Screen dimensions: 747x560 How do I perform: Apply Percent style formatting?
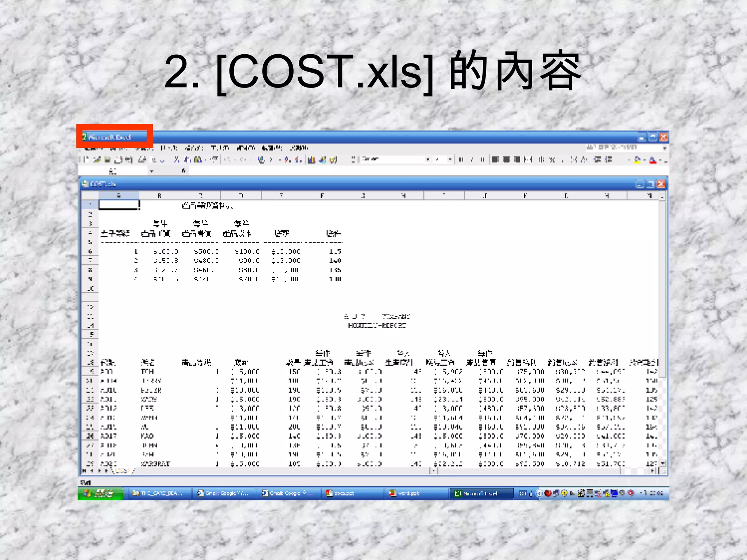[x=552, y=159]
